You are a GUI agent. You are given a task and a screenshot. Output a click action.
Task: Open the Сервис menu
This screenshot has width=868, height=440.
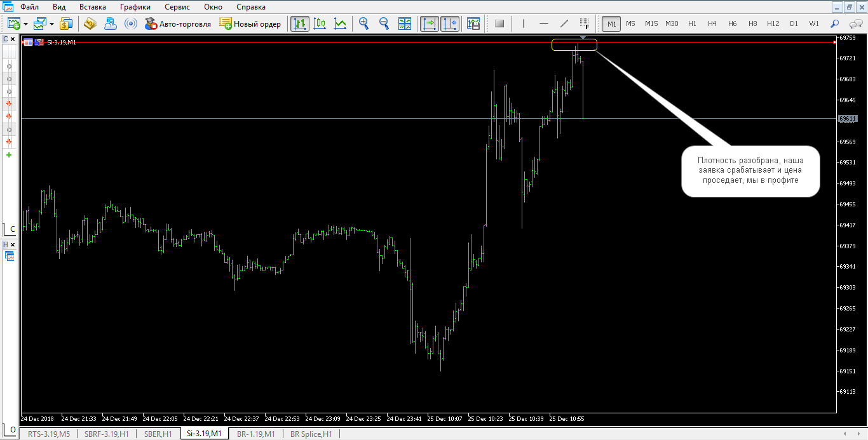click(x=177, y=6)
